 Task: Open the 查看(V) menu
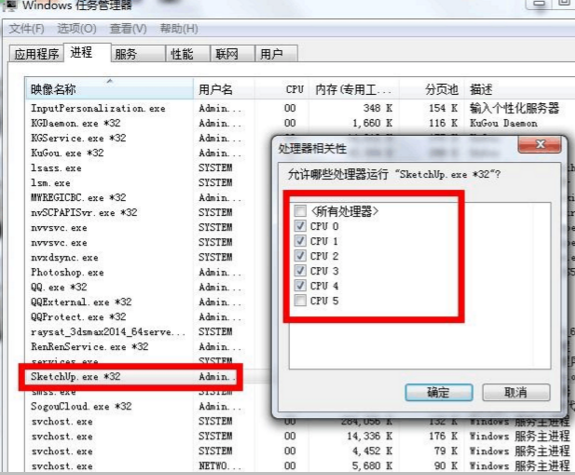point(128,29)
